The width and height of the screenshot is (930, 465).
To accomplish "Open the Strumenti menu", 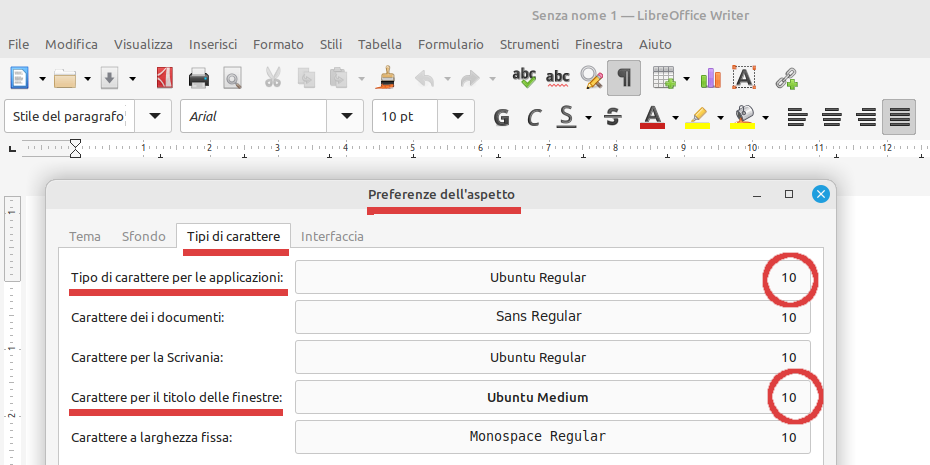I will tap(529, 44).
